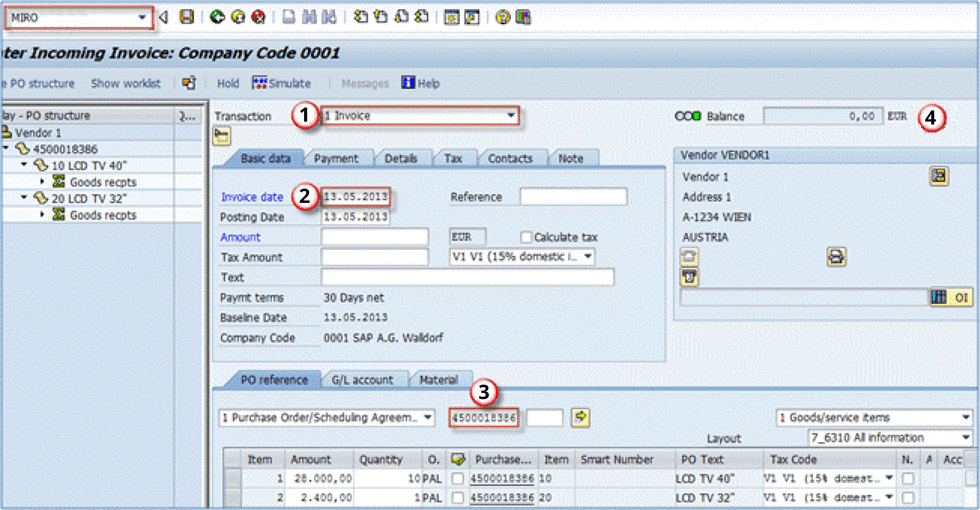The image size is (980, 510).
Task: Click the Find Next binoculars icon
Action: [329, 17]
